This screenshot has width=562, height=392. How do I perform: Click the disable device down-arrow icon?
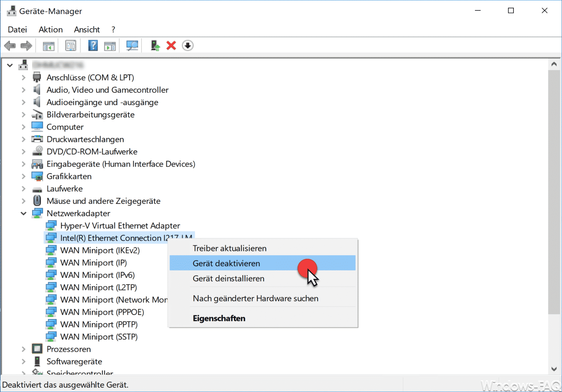point(188,46)
